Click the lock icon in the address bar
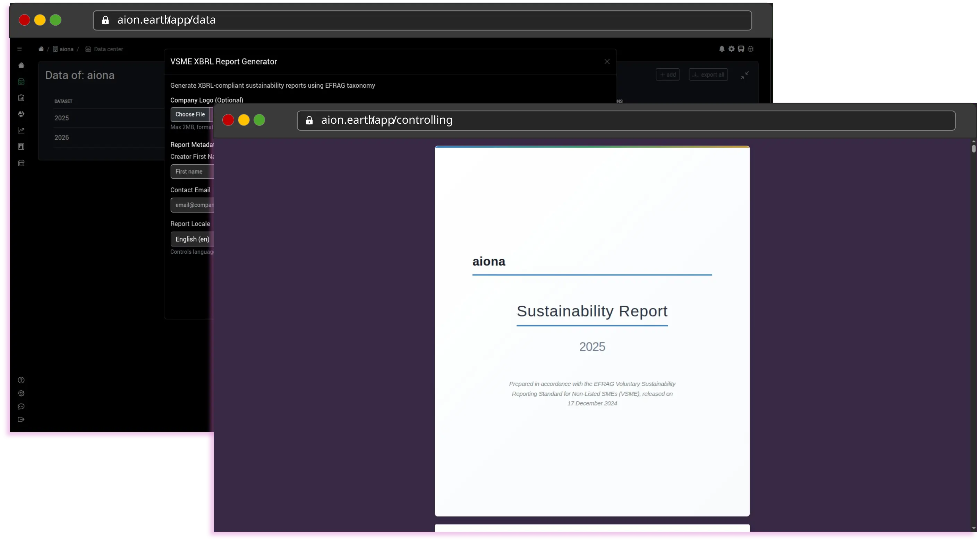980x542 pixels. point(105,20)
